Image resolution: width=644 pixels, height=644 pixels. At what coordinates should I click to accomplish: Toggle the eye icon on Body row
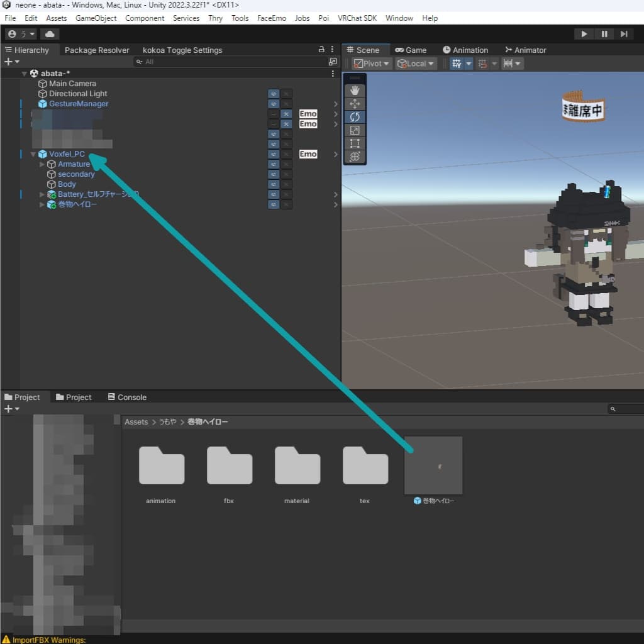pyautogui.click(x=274, y=184)
